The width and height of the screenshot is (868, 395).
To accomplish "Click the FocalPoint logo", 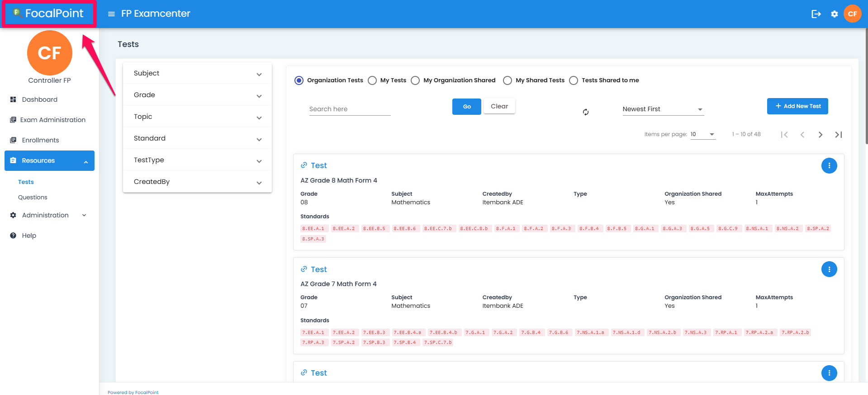I will [x=48, y=14].
